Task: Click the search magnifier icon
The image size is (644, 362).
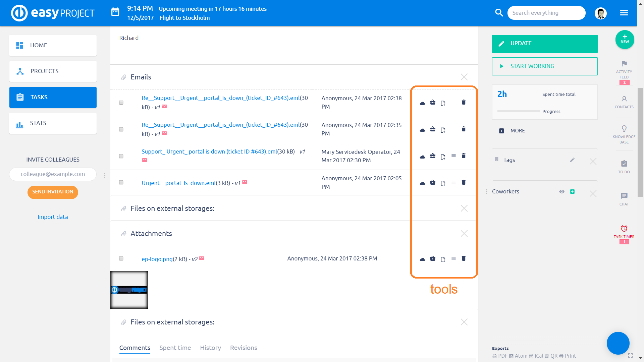Action: click(499, 13)
